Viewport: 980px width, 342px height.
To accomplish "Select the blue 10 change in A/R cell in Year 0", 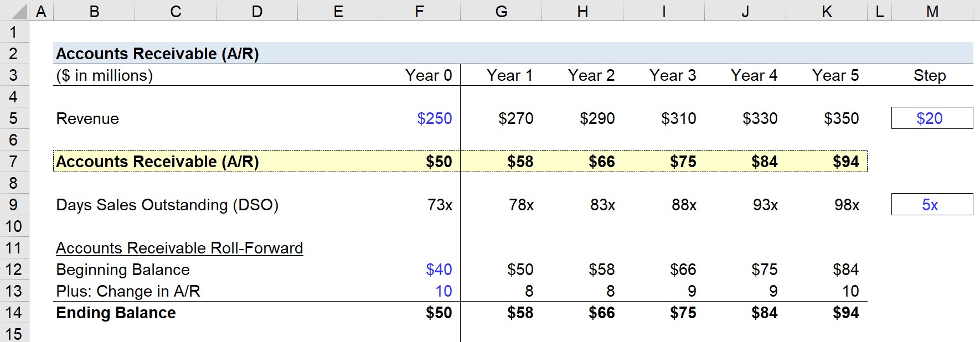I will coord(420,291).
